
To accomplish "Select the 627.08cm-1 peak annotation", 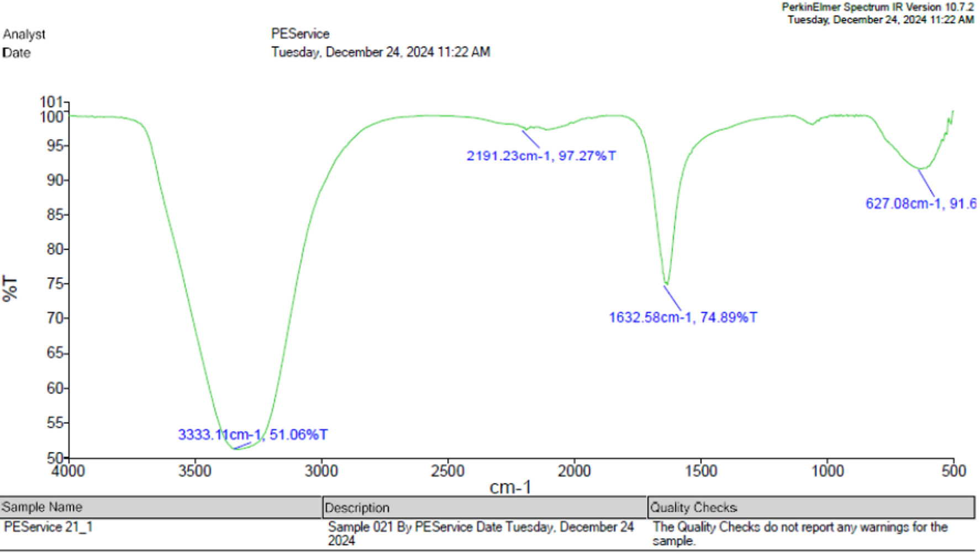I will tap(920, 204).
